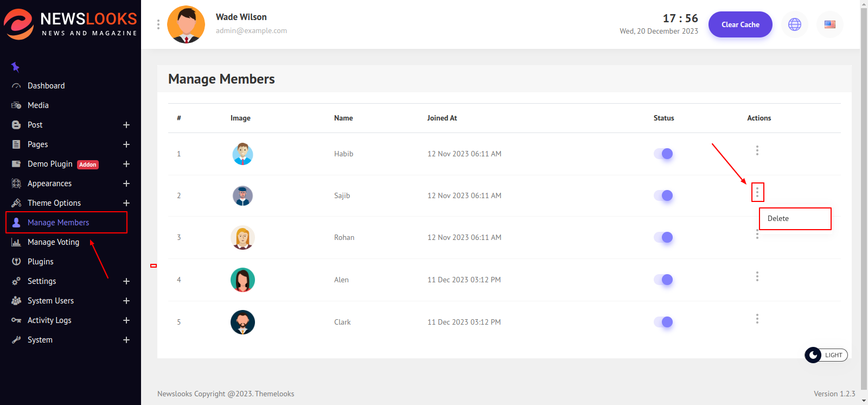The width and height of the screenshot is (868, 405).
Task: Click the Newslooks logo
Action: tap(71, 24)
